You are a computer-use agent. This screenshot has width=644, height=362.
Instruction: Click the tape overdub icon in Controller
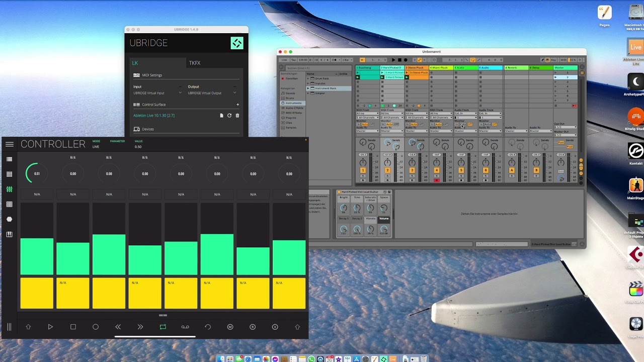tap(185, 327)
